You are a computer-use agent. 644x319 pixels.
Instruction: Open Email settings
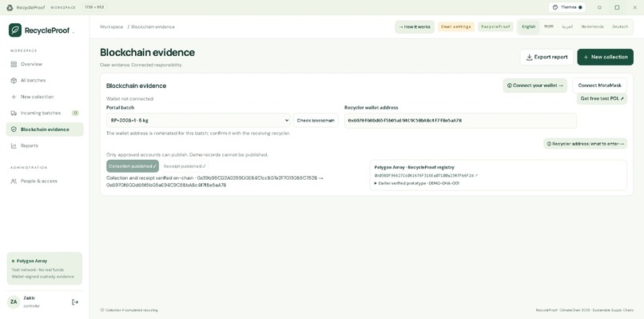[456, 26]
